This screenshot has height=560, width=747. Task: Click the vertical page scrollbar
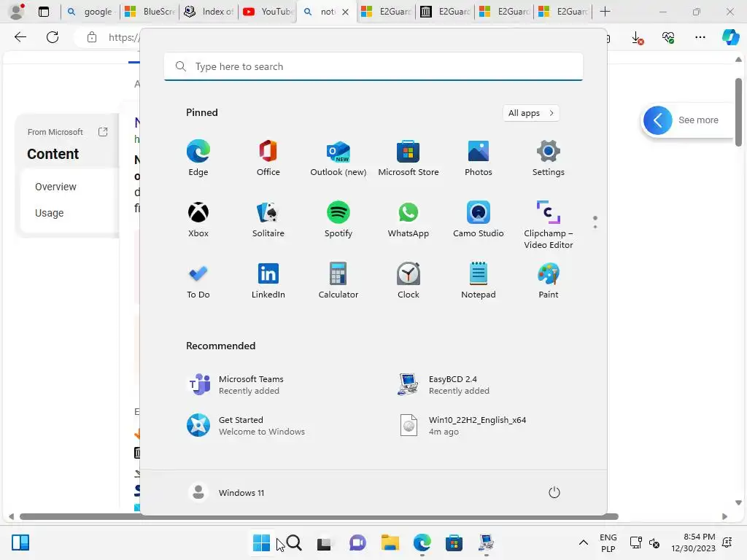(738, 112)
